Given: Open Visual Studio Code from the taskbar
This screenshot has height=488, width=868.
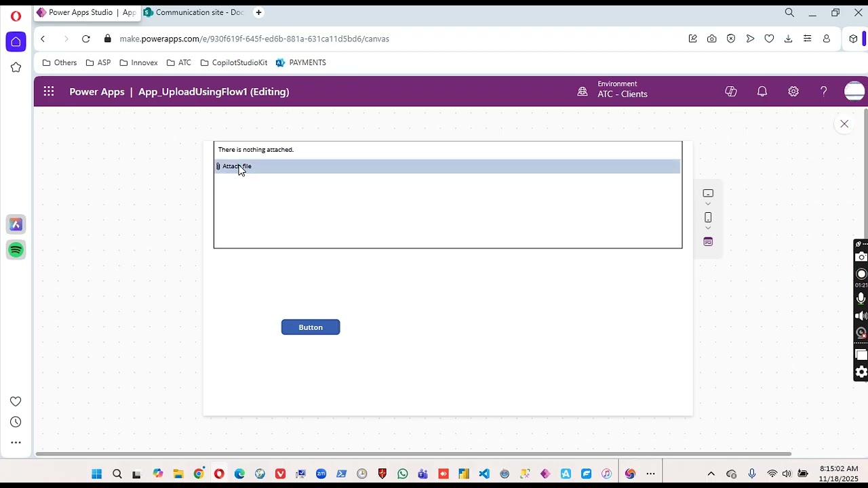Looking at the screenshot, I should coord(484,474).
